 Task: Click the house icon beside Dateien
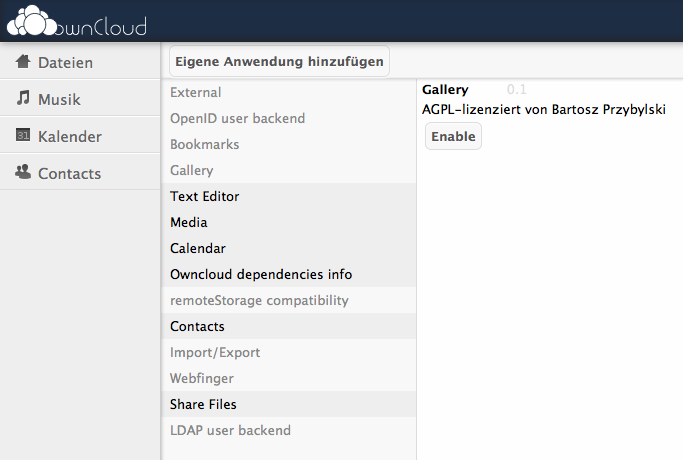[x=23, y=62]
